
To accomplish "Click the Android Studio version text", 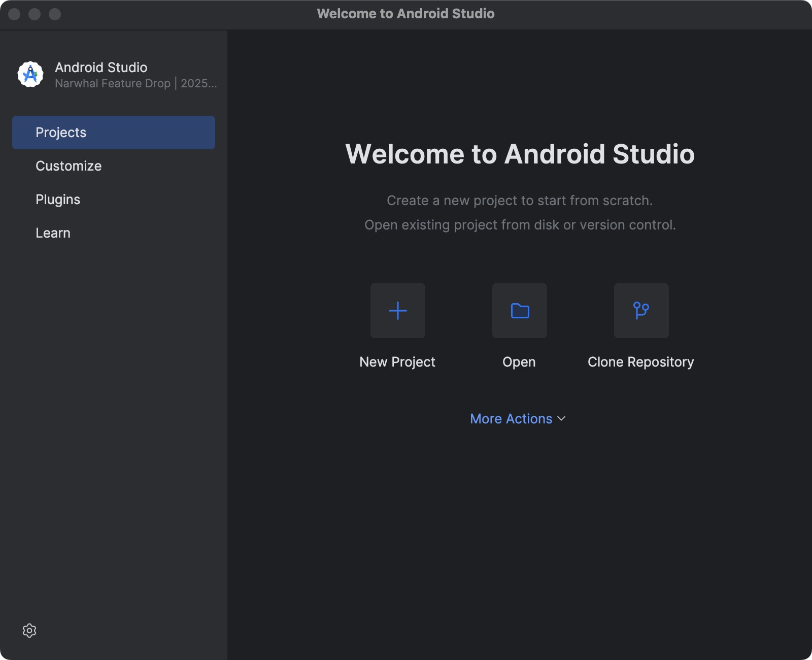I will [136, 83].
